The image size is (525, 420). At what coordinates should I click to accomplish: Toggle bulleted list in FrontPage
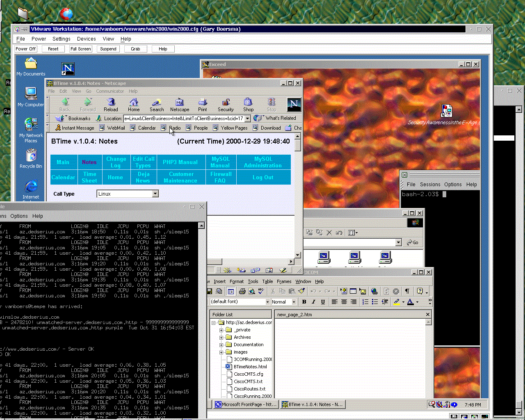click(x=374, y=302)
